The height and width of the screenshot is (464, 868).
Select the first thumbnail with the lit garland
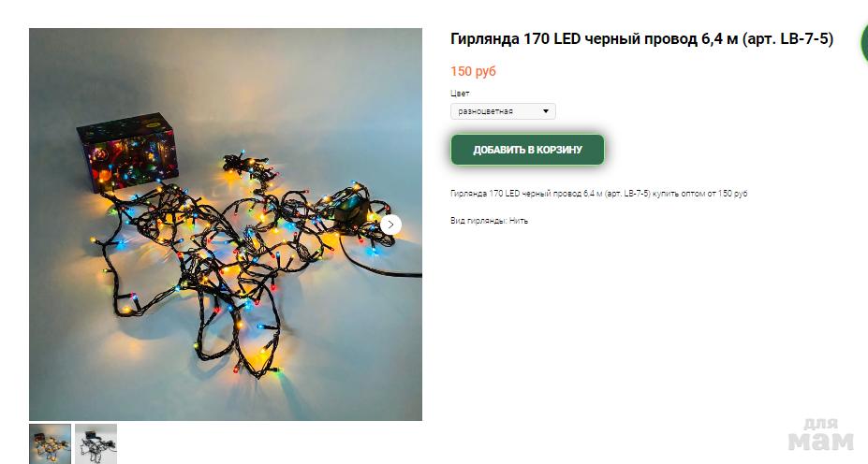click(x=50, y=444)
